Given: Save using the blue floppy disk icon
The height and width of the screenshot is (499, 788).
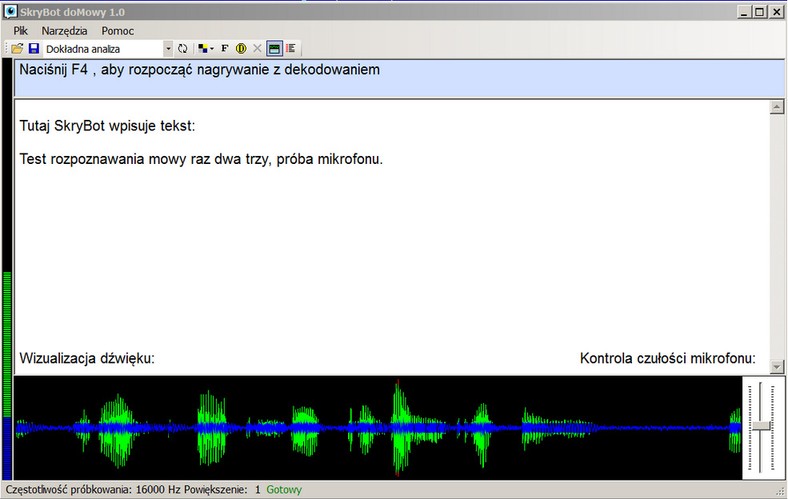Looking at the screenshot, I should click(34, 48).
